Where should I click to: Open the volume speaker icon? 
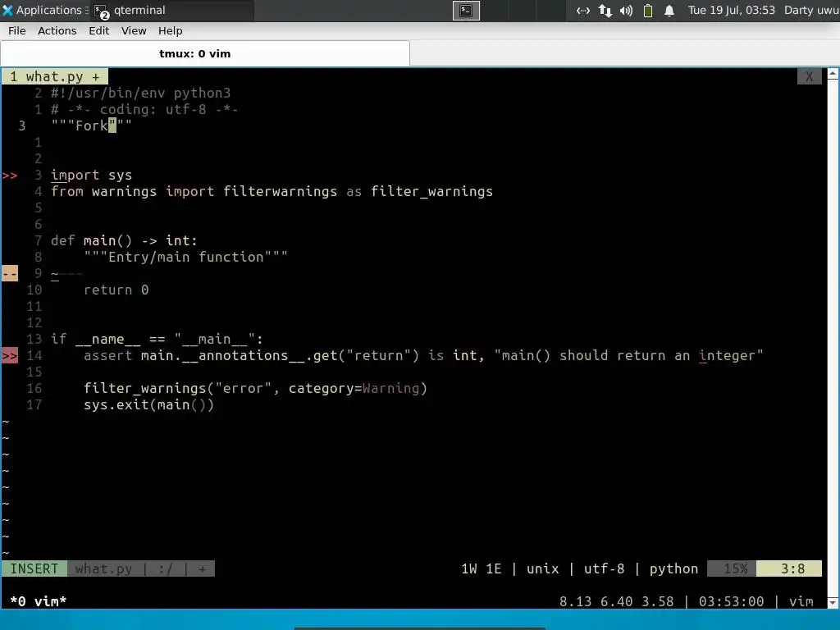tap(626, 11)
